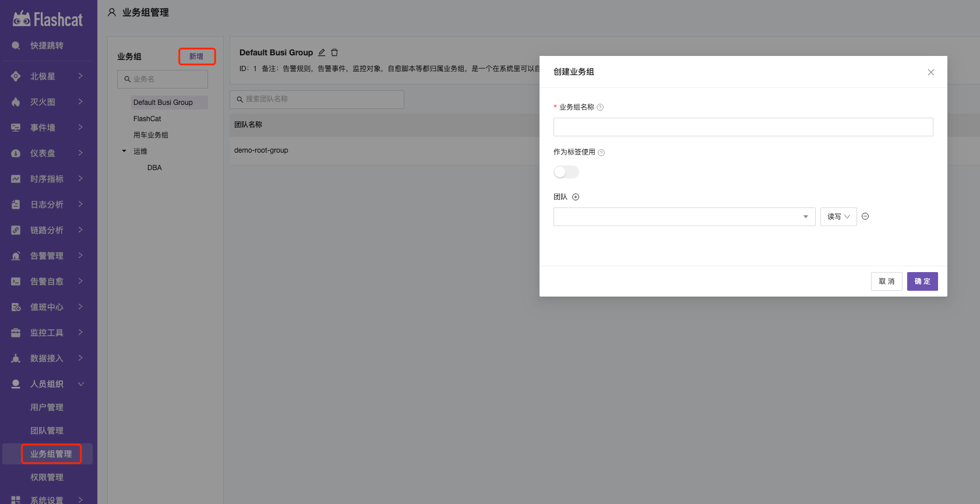Focus the 业务组名称 input field

(x=743, y=127)
